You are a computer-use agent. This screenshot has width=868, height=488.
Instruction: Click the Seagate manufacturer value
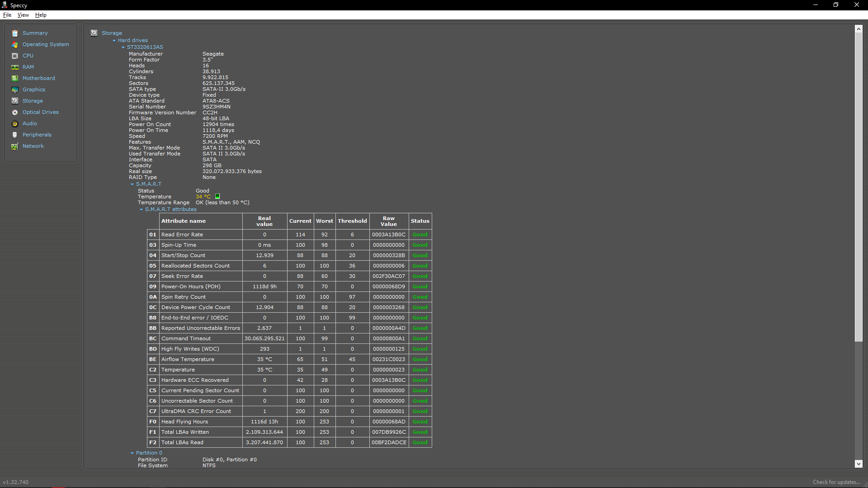(213, 54)
